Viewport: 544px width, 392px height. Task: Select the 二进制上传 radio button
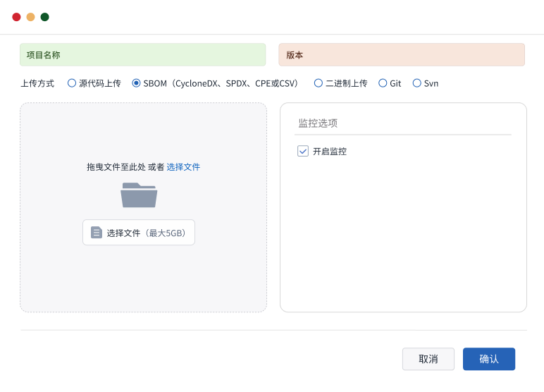pos(319,83)
